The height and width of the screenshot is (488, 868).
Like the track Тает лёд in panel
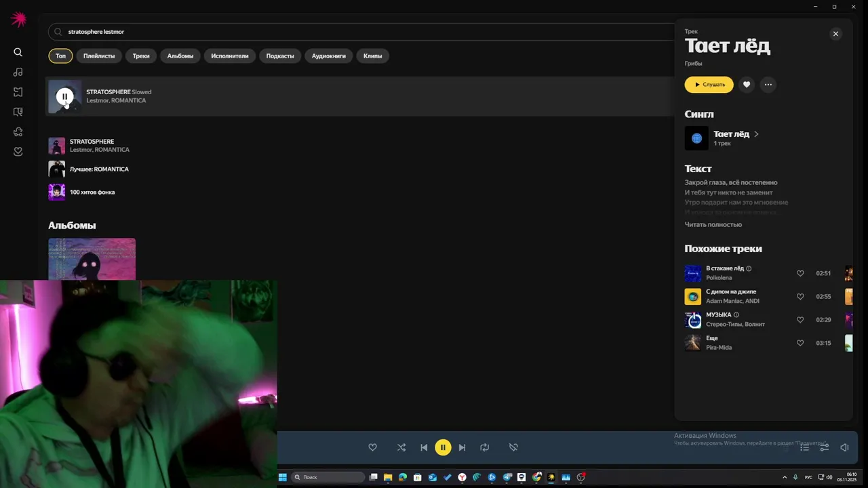[x=747, y=85]
